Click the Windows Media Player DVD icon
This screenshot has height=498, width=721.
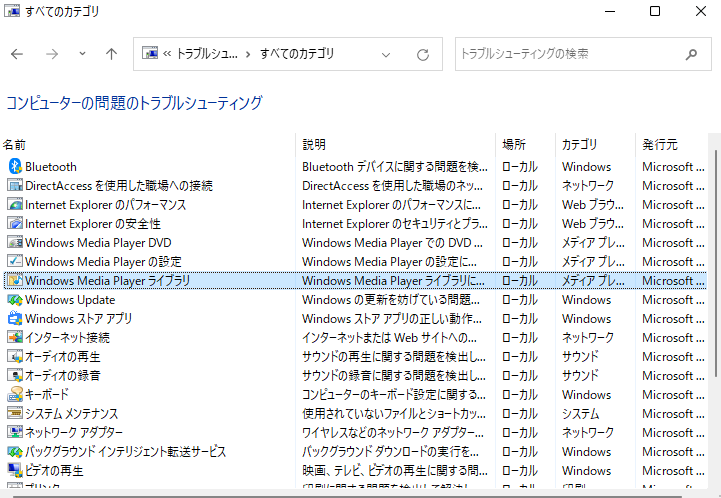click(x=14, y=243)
